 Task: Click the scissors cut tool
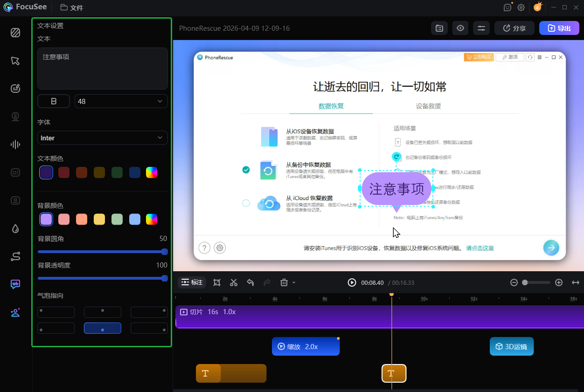[234, 282]
